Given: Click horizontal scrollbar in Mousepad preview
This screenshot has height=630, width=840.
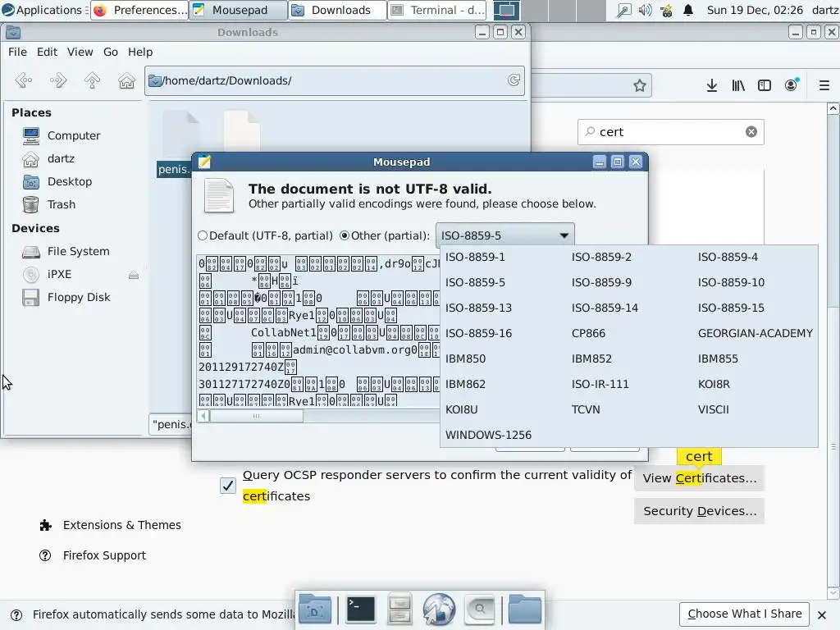Looking at the screenshot, I should 256,416.
